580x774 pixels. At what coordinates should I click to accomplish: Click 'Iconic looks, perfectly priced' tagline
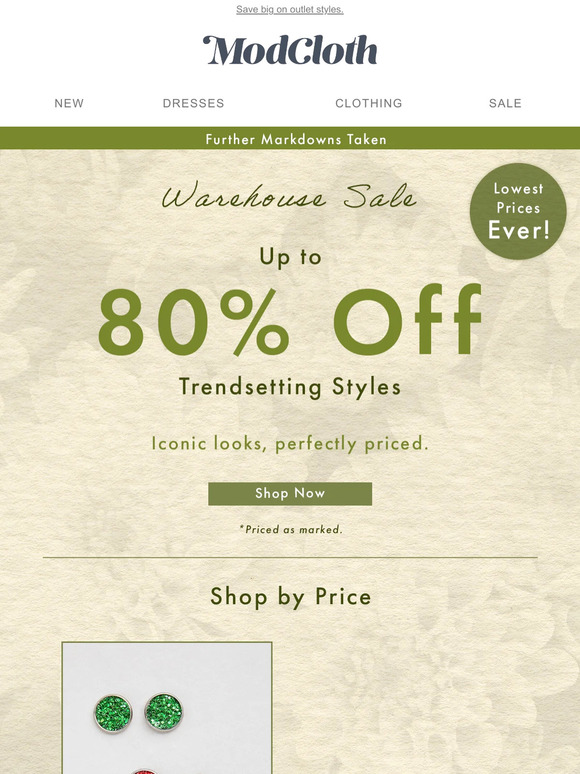point(290,443)
